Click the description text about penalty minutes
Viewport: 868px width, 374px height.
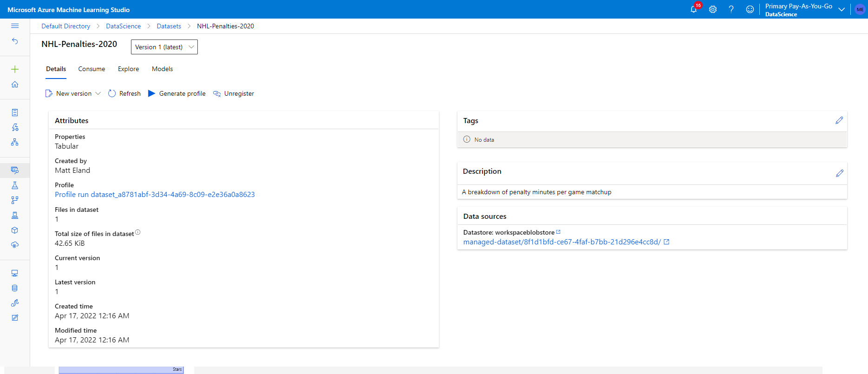coord(536,192)
